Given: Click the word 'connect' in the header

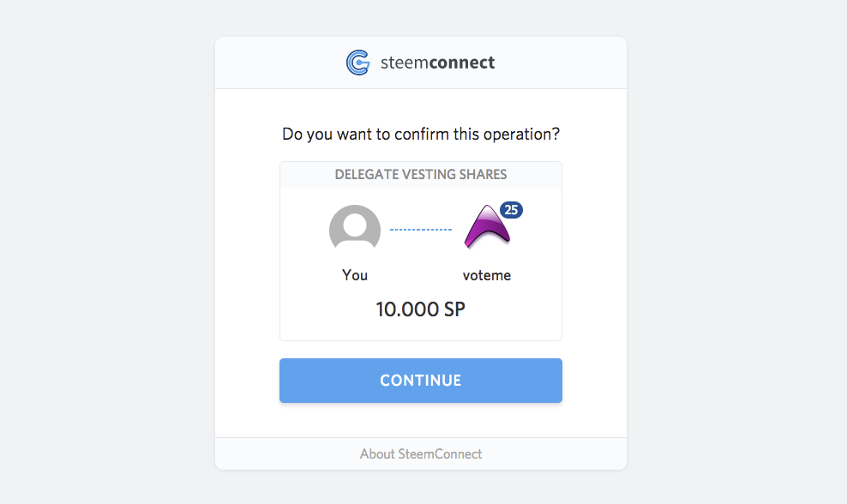Looking at the screenshot, I should pos(461,63).
